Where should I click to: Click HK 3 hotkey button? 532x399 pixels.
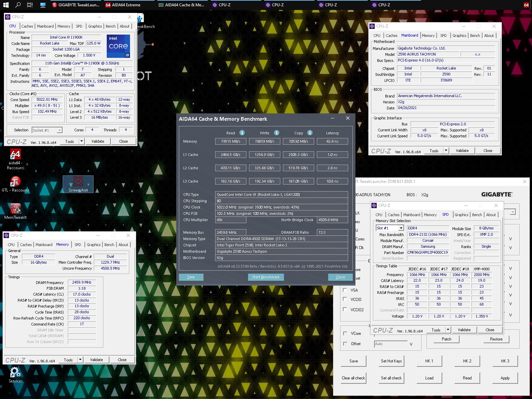(505, 361)
